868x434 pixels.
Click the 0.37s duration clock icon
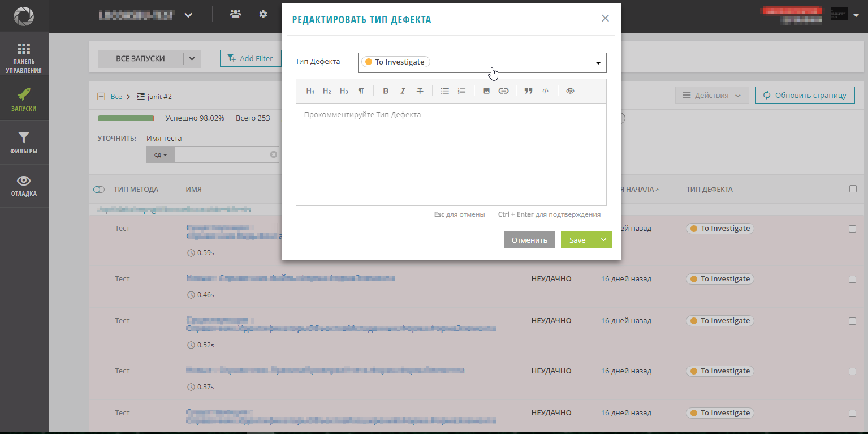tap(191, 387)
